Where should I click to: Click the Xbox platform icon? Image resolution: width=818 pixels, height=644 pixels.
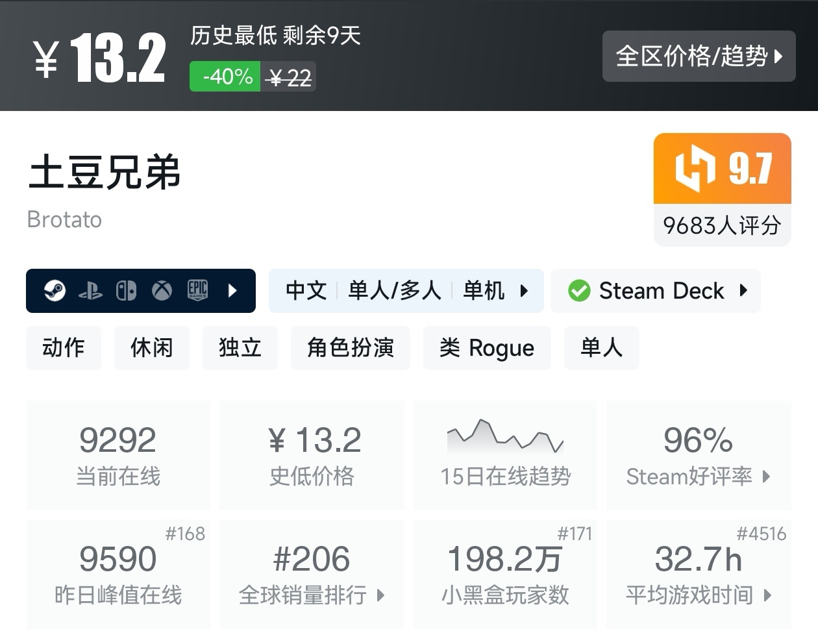162,290
